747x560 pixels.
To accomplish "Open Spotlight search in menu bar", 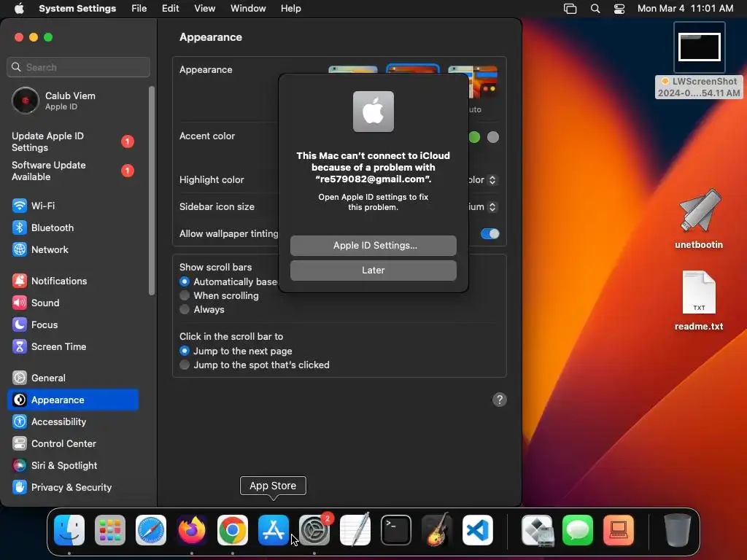I will [595, 9].
